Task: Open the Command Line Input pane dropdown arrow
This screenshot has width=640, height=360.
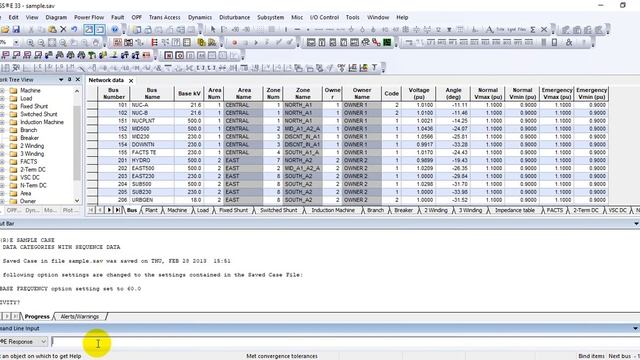Action: (636, 328)
